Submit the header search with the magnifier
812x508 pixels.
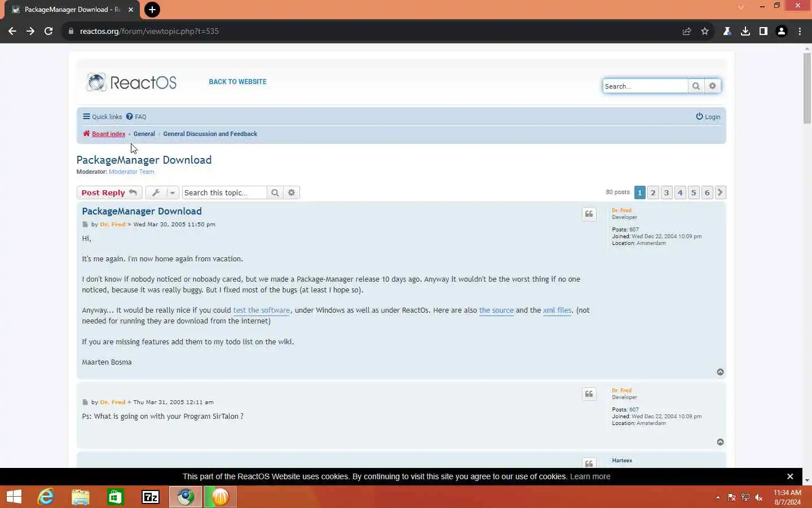pyautogui.click(x=696, y=86)
